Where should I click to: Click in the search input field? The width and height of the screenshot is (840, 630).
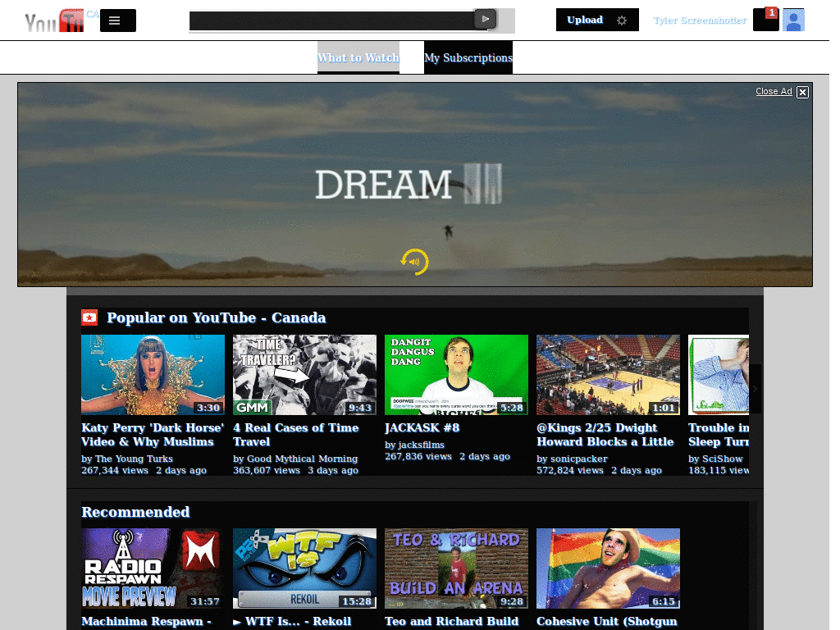[x=332, y=21]
